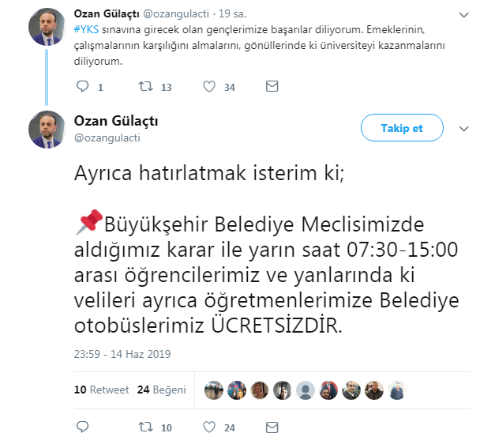Image resolution: width=495 pixels, height=448 pixels.
Task: Share main tweet via message envelope icon
Action: [272, 427]
